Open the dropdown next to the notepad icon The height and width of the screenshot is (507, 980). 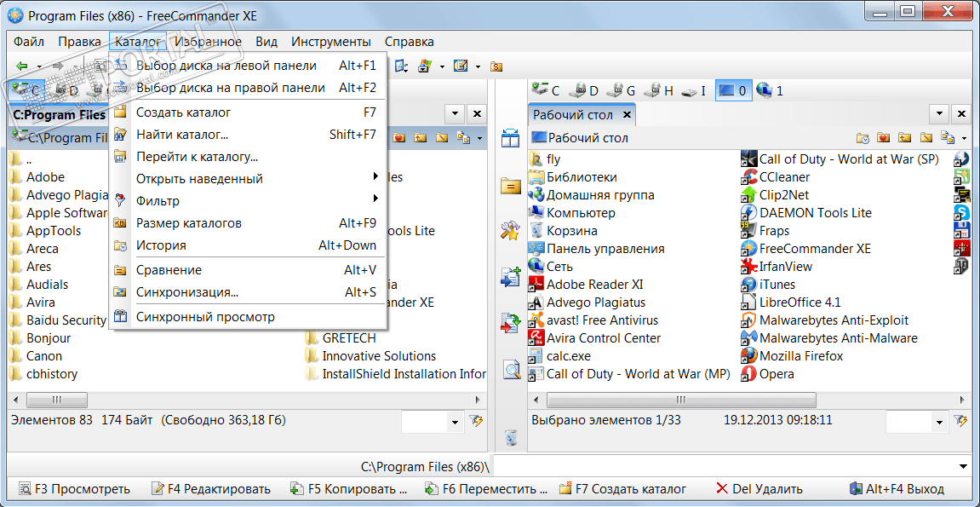tap(478, 66)
